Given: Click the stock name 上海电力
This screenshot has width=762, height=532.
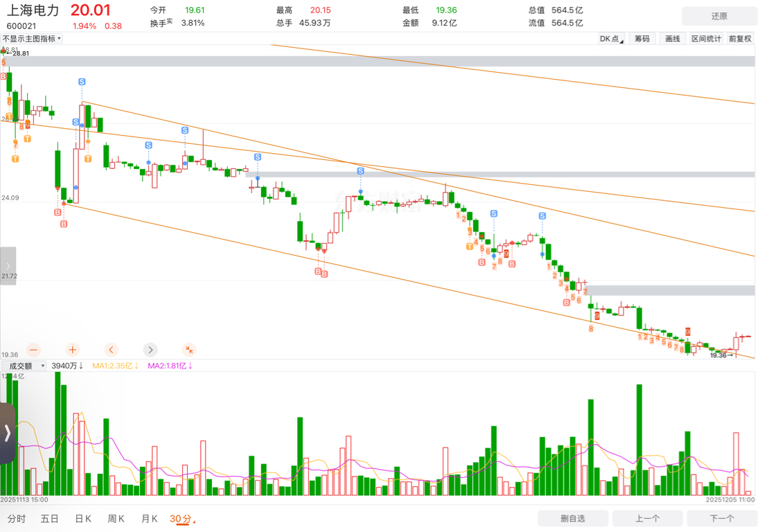Looking at the screenshot, I should point(33,10).
